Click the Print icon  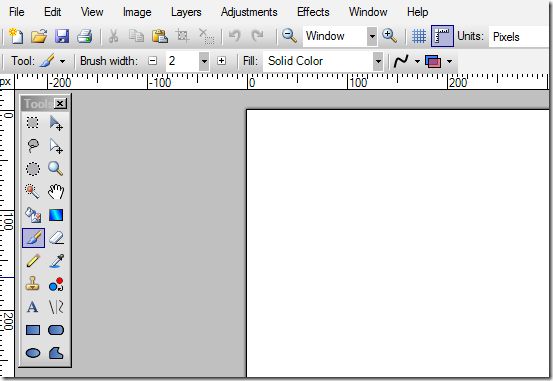click(x=85, y=36)
